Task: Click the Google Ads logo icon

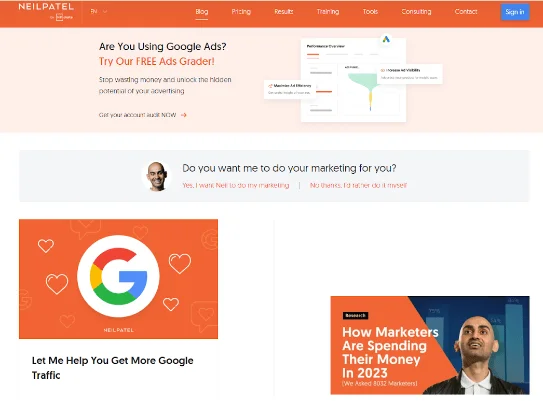Action: [386, 39]
